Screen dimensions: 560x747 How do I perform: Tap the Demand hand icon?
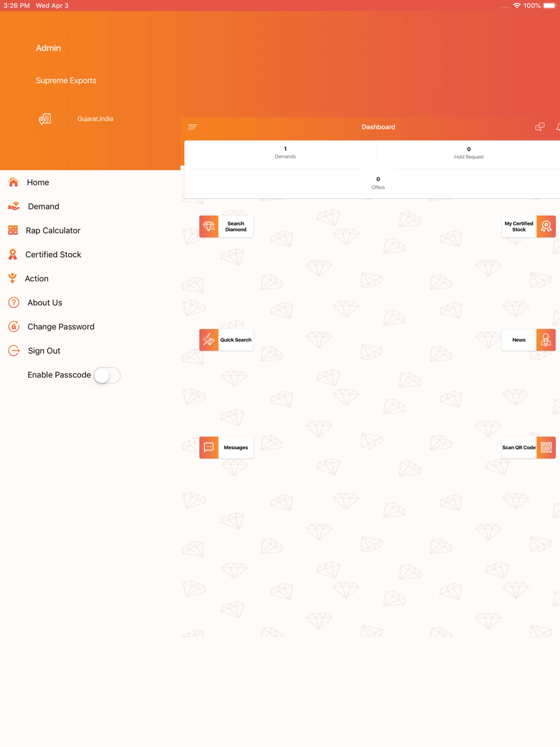(x=14, y=206)
